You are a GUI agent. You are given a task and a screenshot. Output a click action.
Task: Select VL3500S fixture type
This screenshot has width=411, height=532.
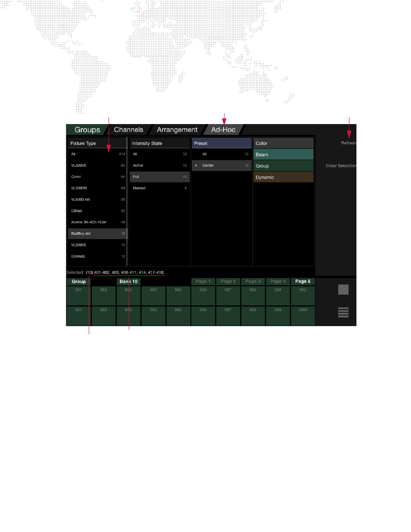click(x=97, y=245)
